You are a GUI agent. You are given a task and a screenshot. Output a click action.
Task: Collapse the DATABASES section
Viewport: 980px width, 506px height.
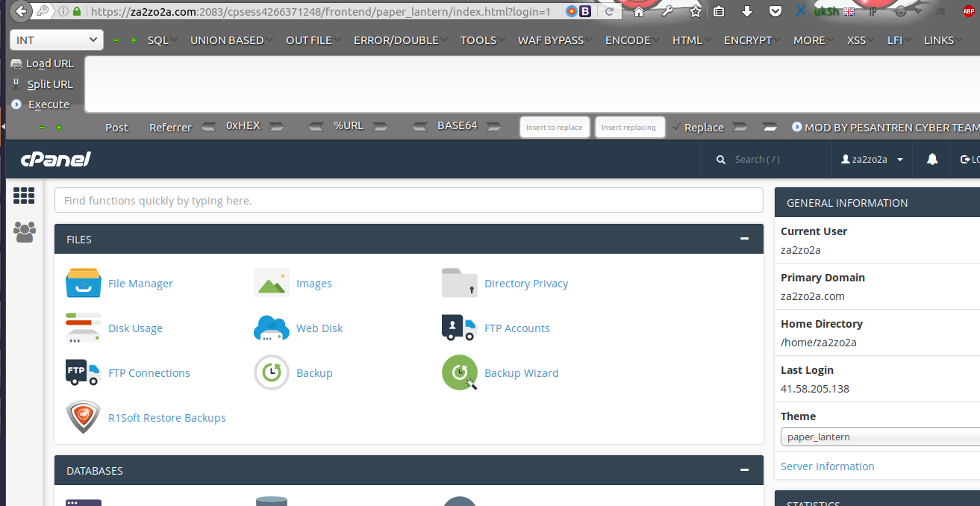pyautogui.click(x=744, y=470)
